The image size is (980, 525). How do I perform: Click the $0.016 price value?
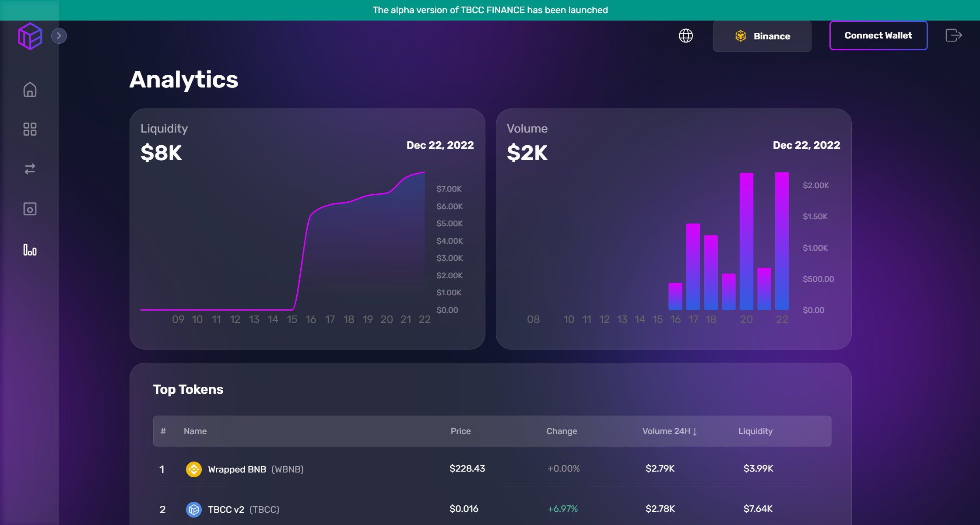[x=464, y=509]
